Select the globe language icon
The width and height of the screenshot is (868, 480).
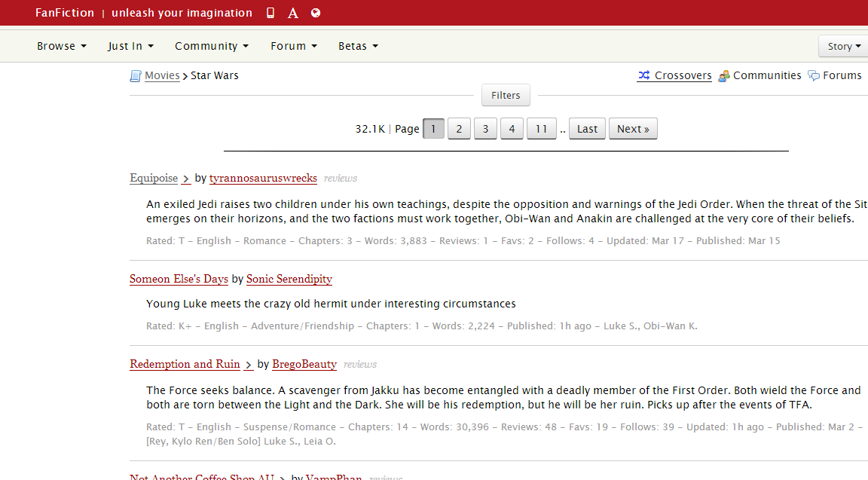[315, 12]
